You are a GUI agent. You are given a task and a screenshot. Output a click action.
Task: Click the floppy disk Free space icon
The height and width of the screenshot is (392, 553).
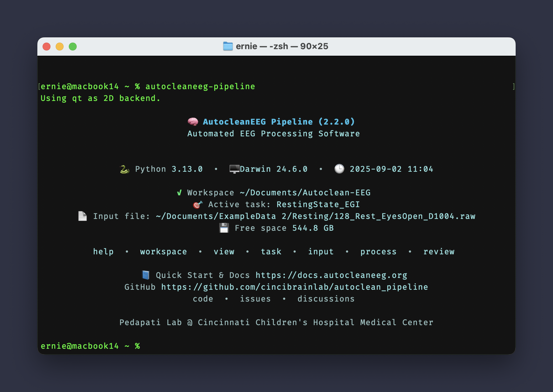224,228
